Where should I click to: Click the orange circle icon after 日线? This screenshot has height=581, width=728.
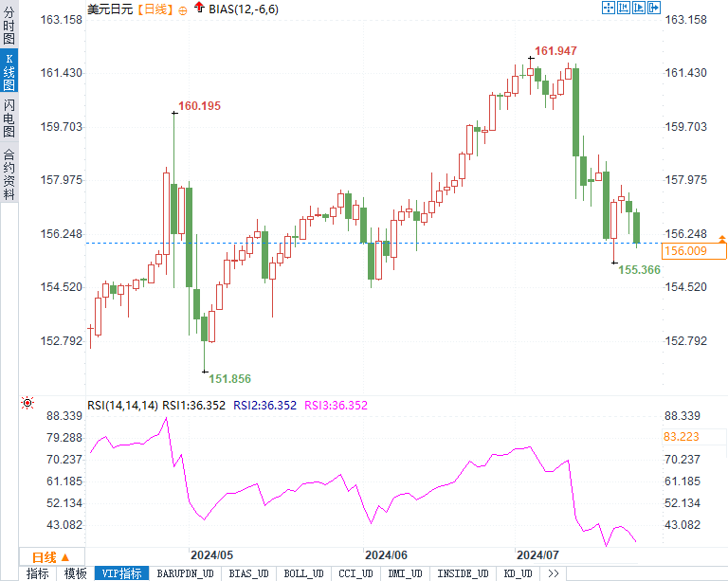182,9
